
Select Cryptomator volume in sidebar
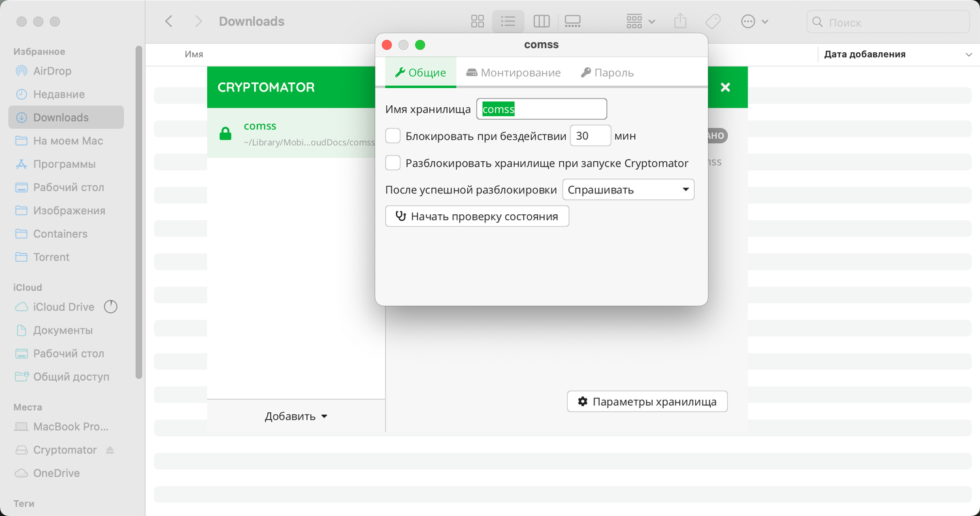click(65, 450)
